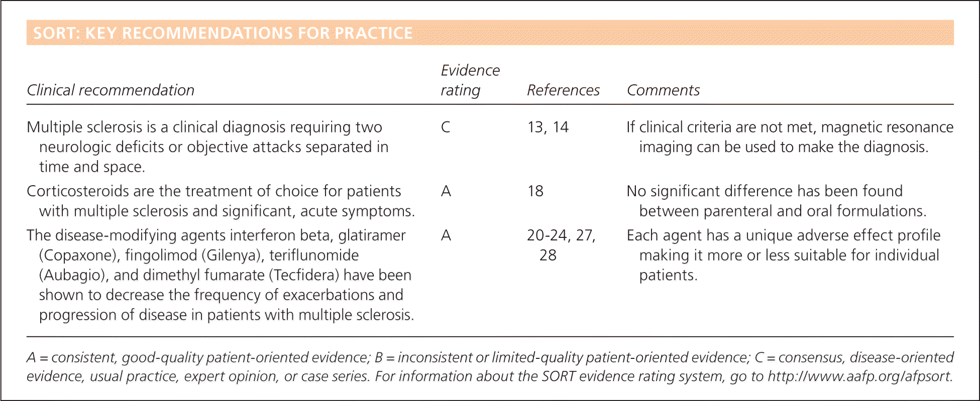Screen dimensions: 980x401
Task: Click the References column header
Action: point(563,90)
